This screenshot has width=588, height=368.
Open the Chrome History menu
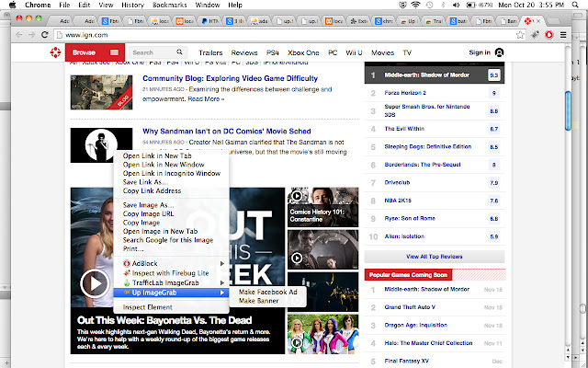tap(132, 5)
